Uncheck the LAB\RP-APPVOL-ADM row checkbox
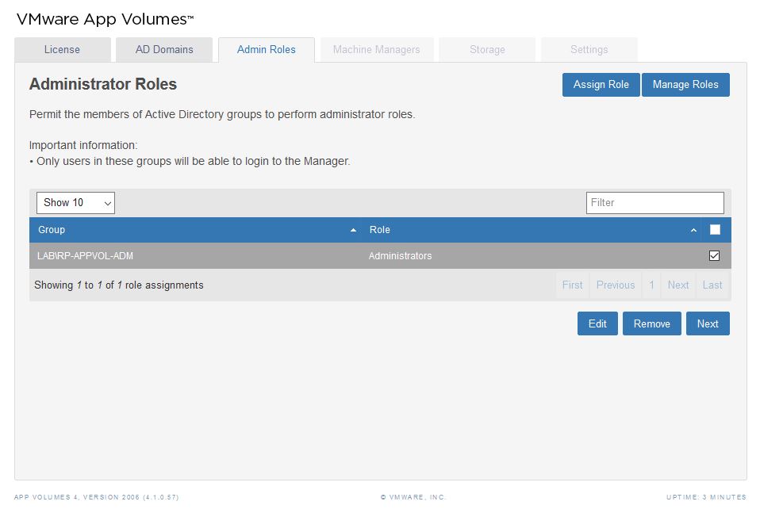The image size is (783, 532). coord(715,256)
